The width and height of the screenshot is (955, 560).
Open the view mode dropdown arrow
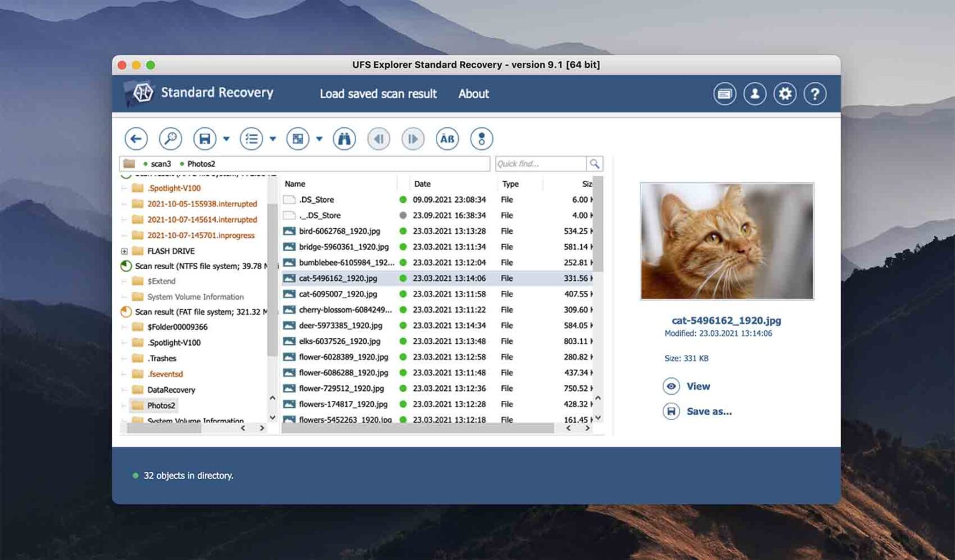point(320,138)
